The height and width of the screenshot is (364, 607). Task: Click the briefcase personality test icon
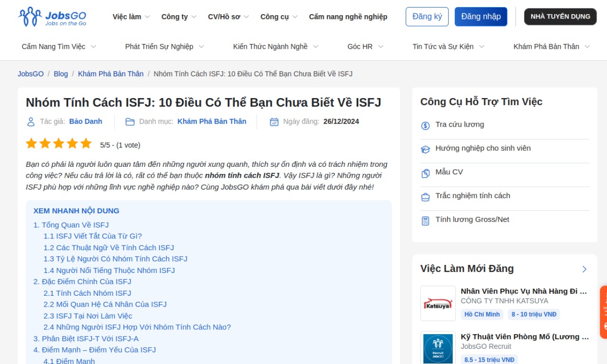click(425, 197)
